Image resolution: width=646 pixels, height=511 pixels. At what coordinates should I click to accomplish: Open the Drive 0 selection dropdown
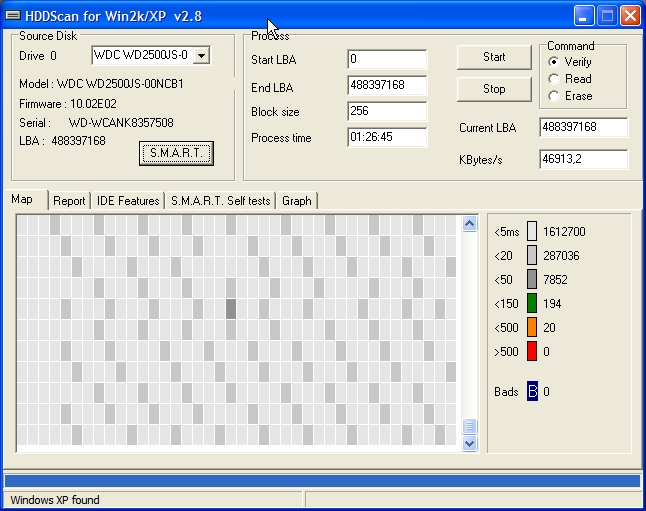pos(202,55)
